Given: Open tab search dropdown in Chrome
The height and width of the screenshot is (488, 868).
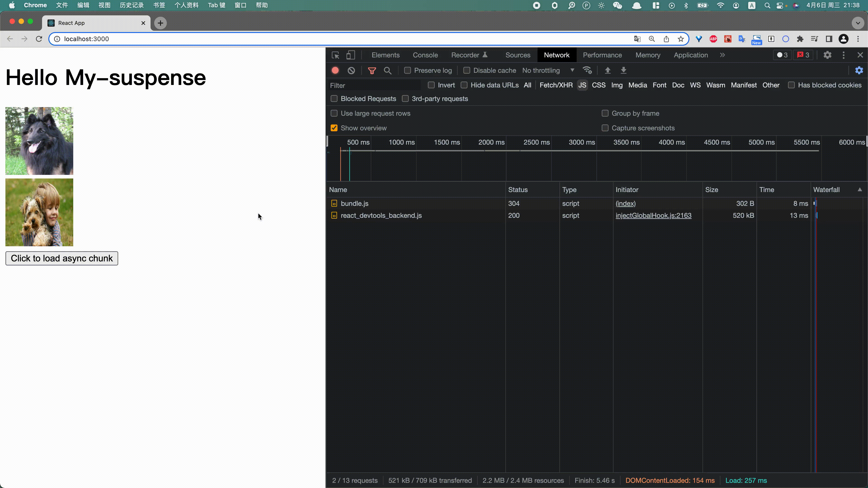Looking at the screenshot, I should (x=858, y=23).
